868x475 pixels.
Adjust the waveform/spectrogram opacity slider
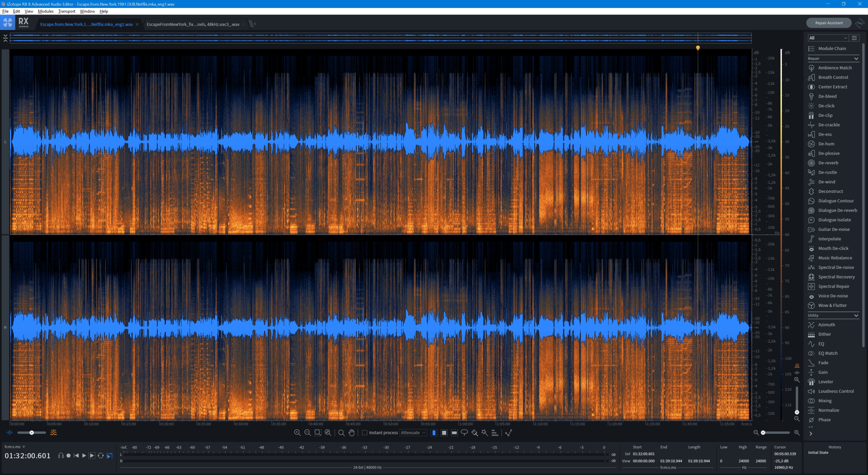click(31, 432)
